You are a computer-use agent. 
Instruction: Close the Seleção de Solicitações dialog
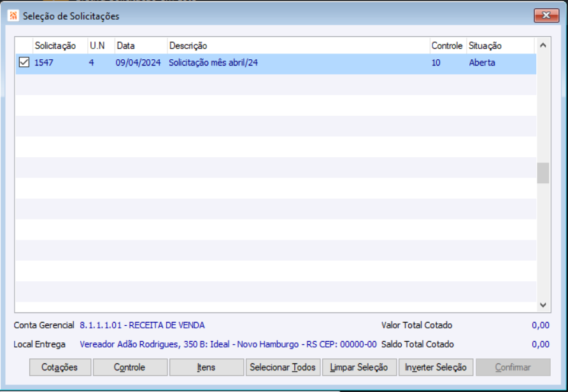click(546, 15)
